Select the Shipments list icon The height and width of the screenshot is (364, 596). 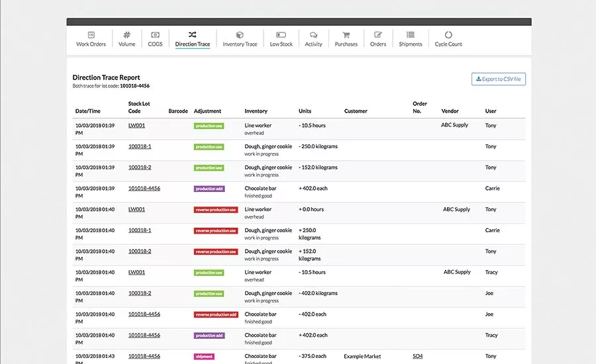coord(411,35)
